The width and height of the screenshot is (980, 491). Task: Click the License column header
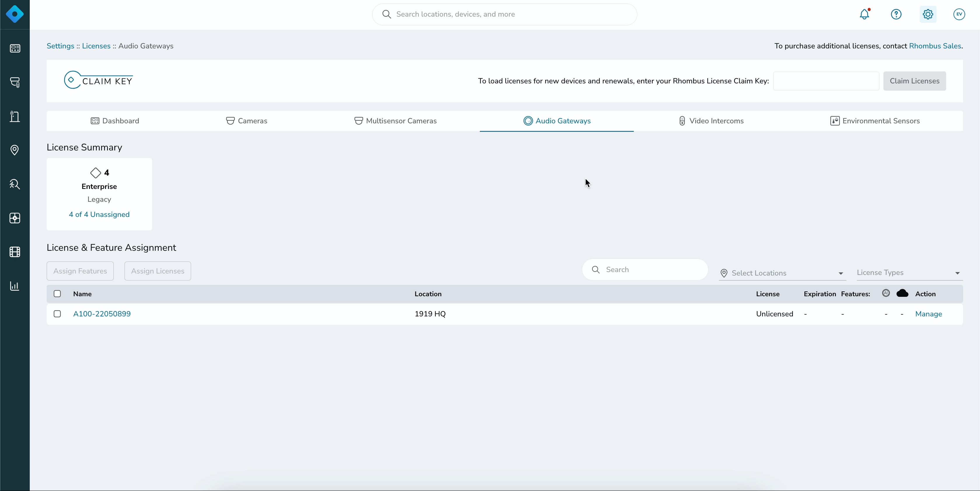coord(768,294)
